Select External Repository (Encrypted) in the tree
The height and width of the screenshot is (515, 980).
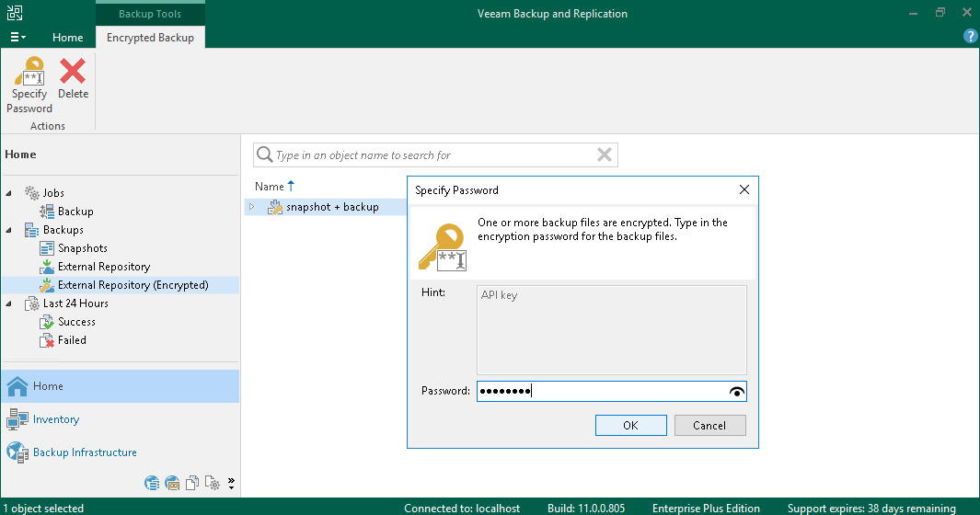(x=133, y=285)
